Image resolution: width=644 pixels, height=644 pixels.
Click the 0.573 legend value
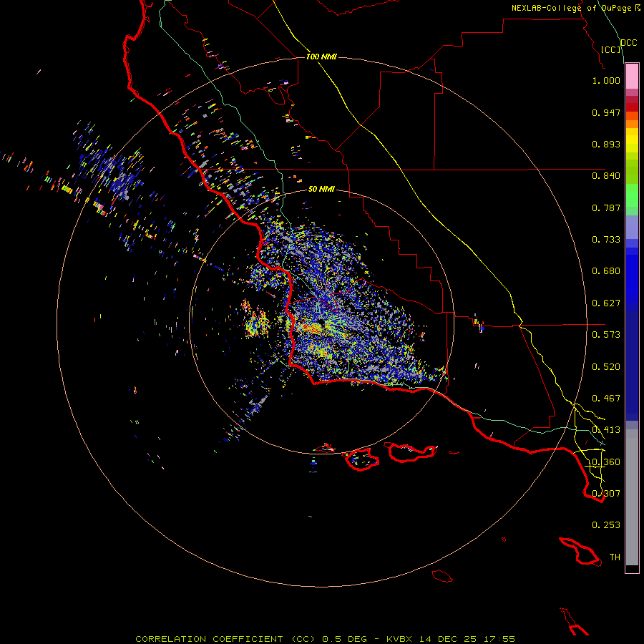pyautogui.click(x=606, y=335)
